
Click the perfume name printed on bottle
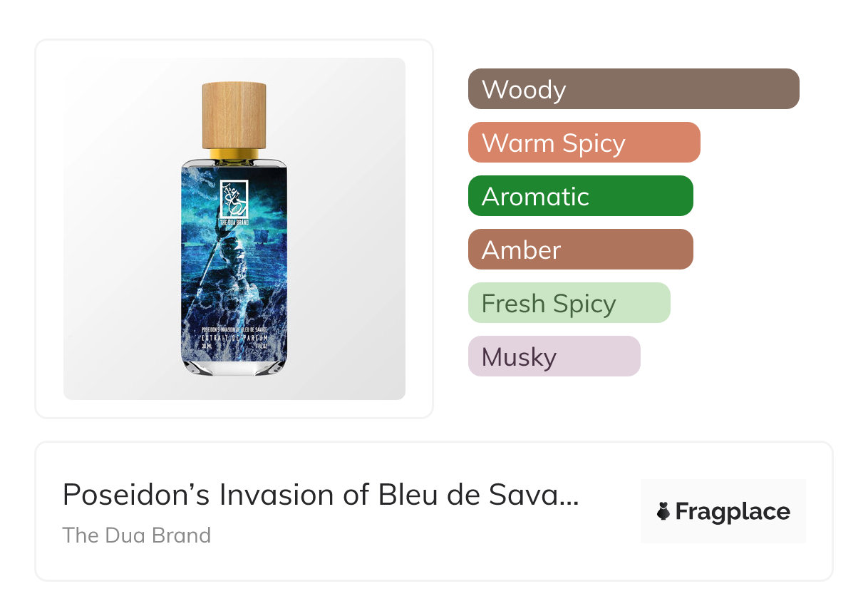[x=234, y=329]
